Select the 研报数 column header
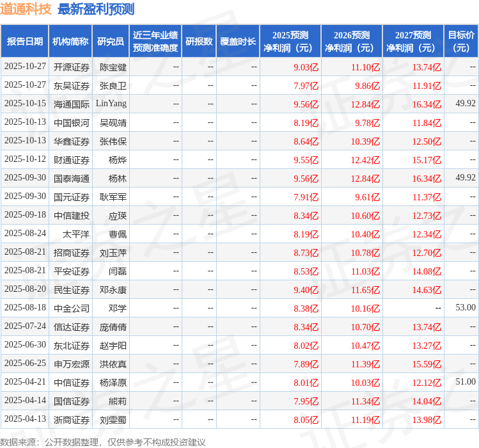This screenshot has width=479, height=448. 199,42
